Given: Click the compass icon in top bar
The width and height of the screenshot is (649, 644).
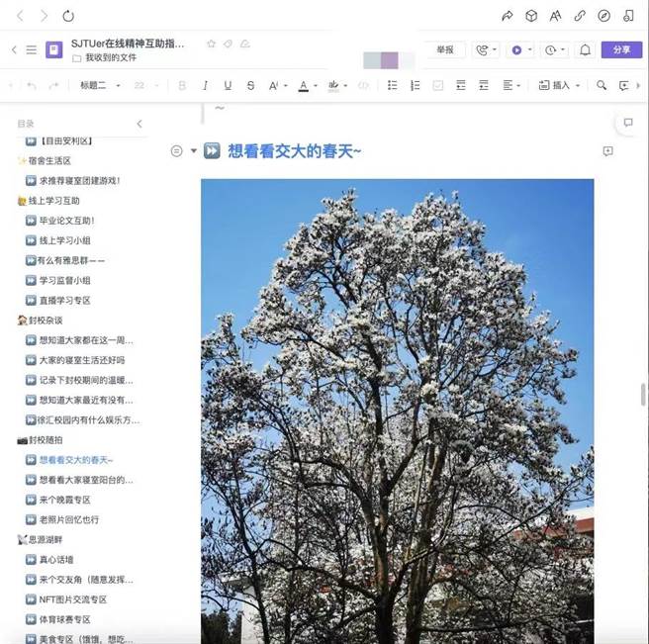Looking at the screenshot, I should pyautogui.click(x=603, y=16).
